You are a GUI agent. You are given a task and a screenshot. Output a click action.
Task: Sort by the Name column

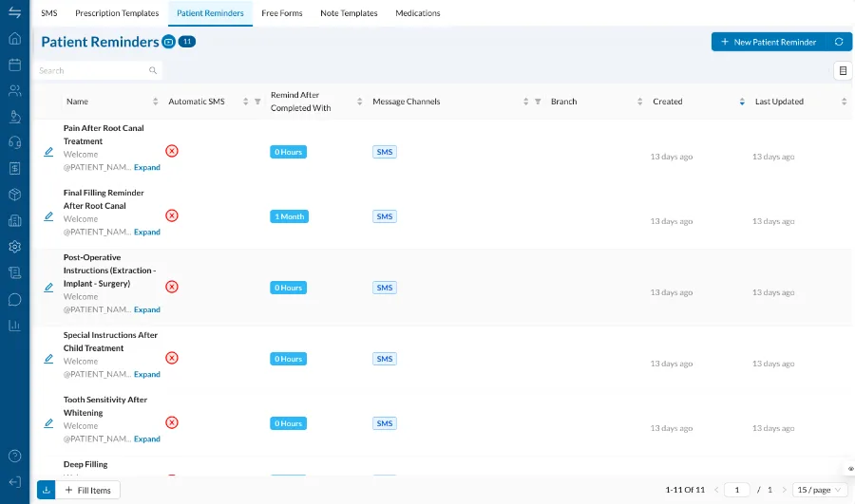156,102
